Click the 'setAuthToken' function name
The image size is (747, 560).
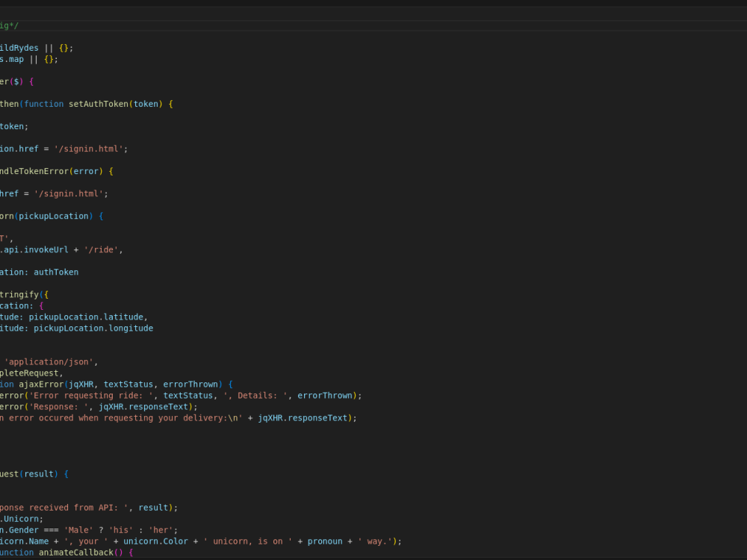click(x=98, y=104)
